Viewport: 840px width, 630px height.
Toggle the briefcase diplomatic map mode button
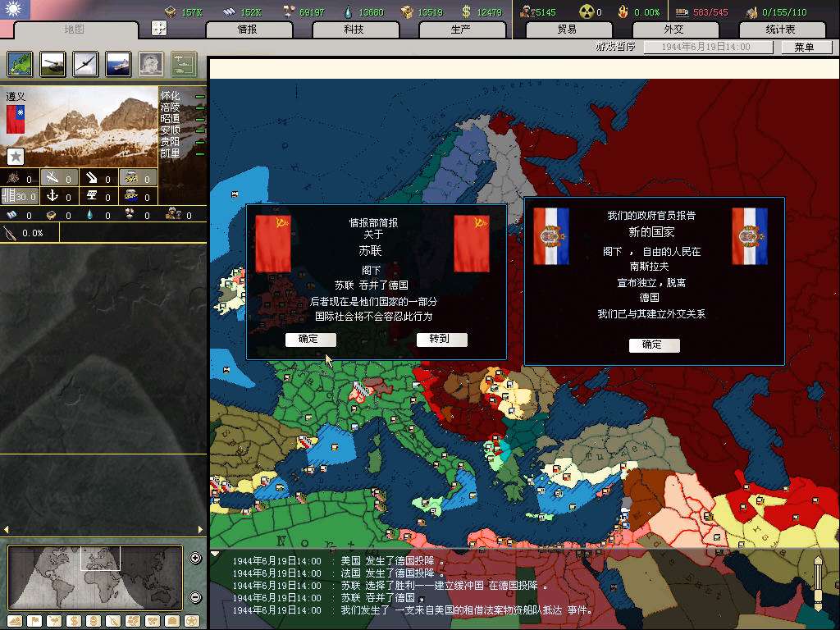tap(171, 622)
